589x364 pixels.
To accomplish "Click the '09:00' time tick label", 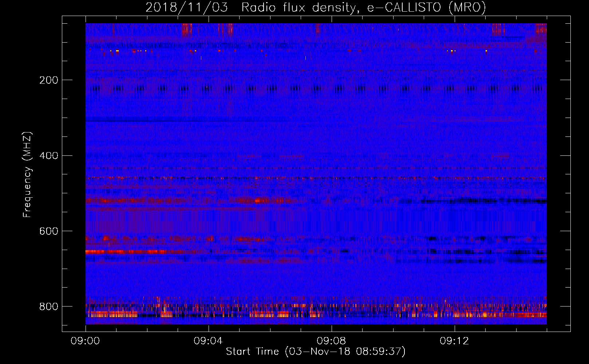I will tap(85, 341).
